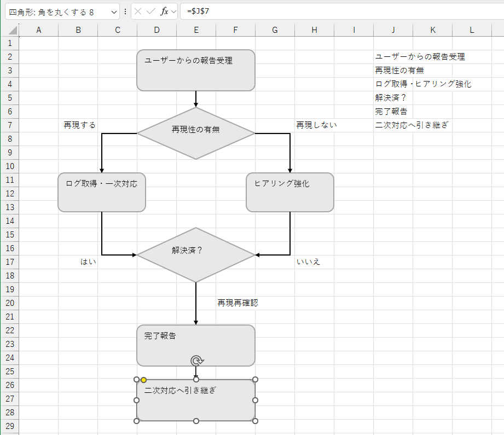504x435 pixels.
Task: Click the ヒアリング強化 shape
Action: (289, 192)
